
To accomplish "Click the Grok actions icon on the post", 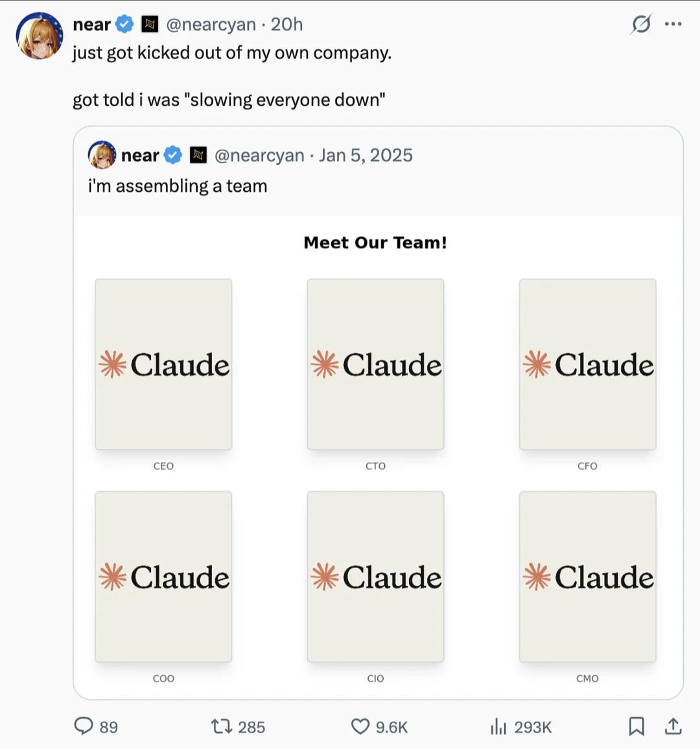I will pos(641,24).
